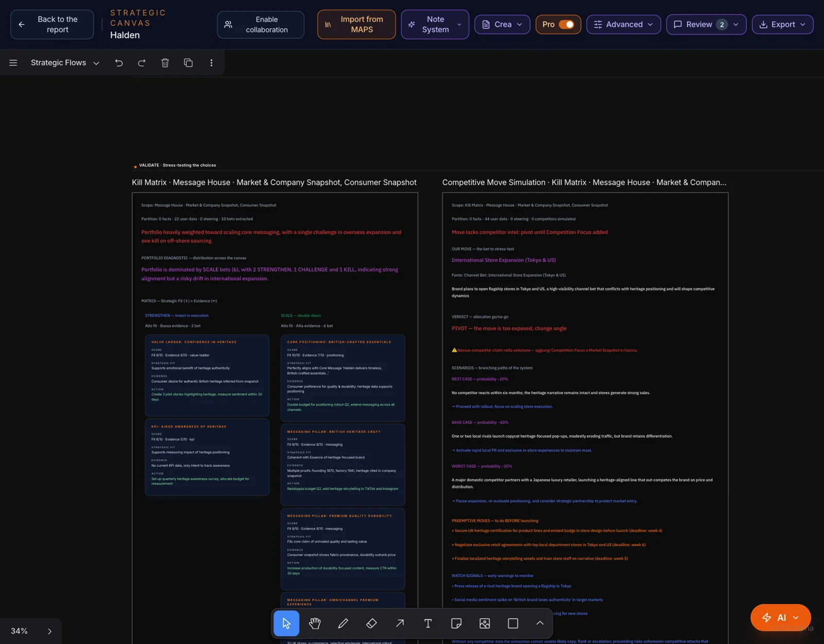Click the 34% zoom level
The width and height of the screenshot is (824, 644).
pyautogui.click(x=19, y=631)
